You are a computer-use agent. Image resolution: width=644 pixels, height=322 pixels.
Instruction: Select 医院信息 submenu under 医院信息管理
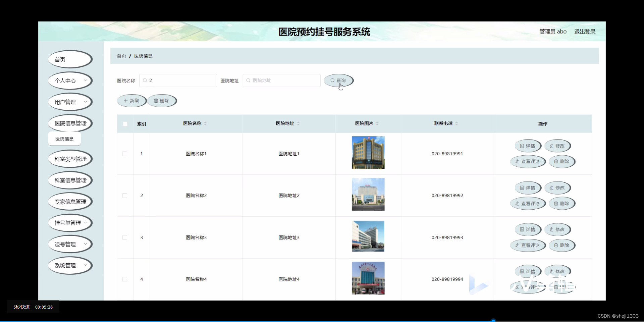tap(64, 139)
